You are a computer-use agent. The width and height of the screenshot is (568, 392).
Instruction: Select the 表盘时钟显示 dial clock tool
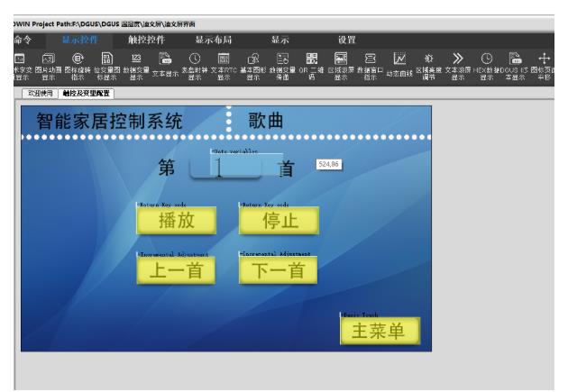(x=195, y=67)
